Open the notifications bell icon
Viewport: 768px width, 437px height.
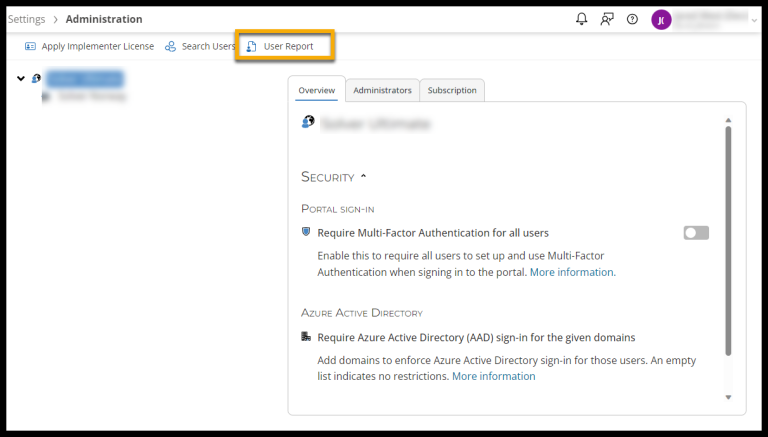582,19
